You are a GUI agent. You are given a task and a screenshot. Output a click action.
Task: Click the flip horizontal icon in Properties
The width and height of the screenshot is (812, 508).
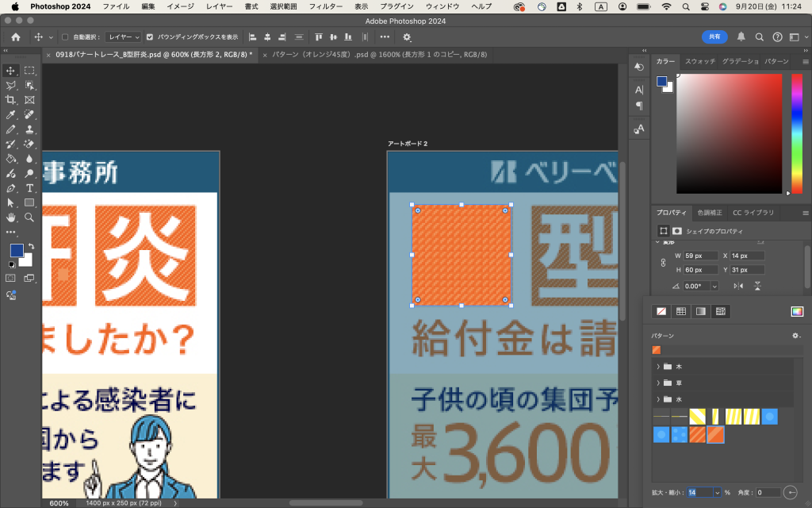coord(738,286)
